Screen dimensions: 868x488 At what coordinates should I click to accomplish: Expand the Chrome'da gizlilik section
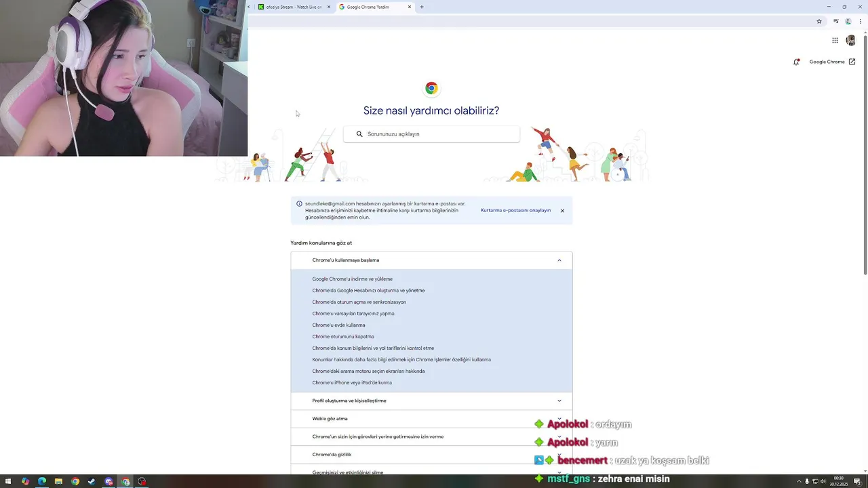pyautogui.click(x=431, y=455)
